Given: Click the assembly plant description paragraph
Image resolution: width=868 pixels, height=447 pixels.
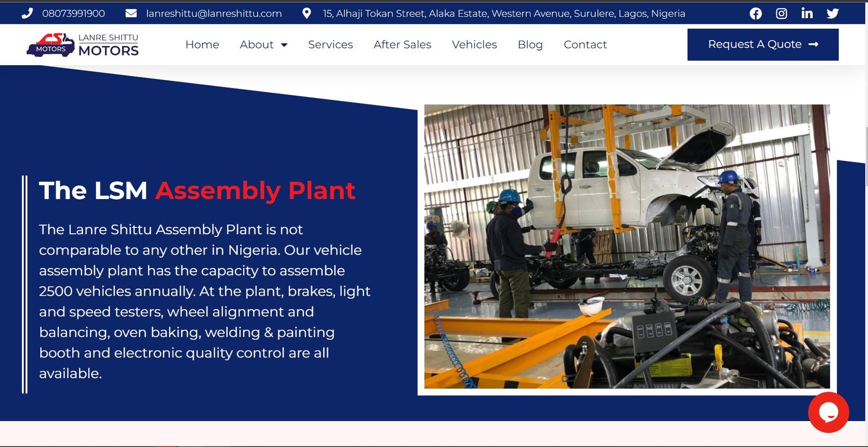Looking at the screenshot, I should 205,301.
